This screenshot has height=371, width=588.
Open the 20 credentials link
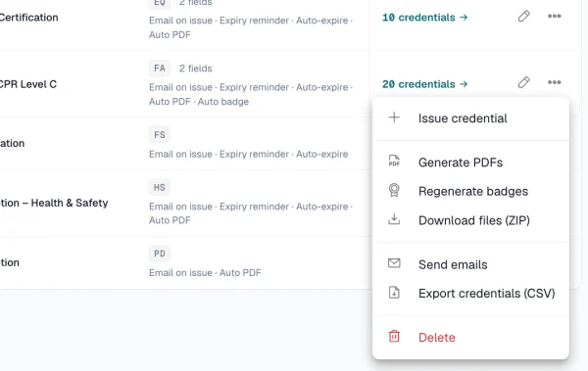[425, 84]
